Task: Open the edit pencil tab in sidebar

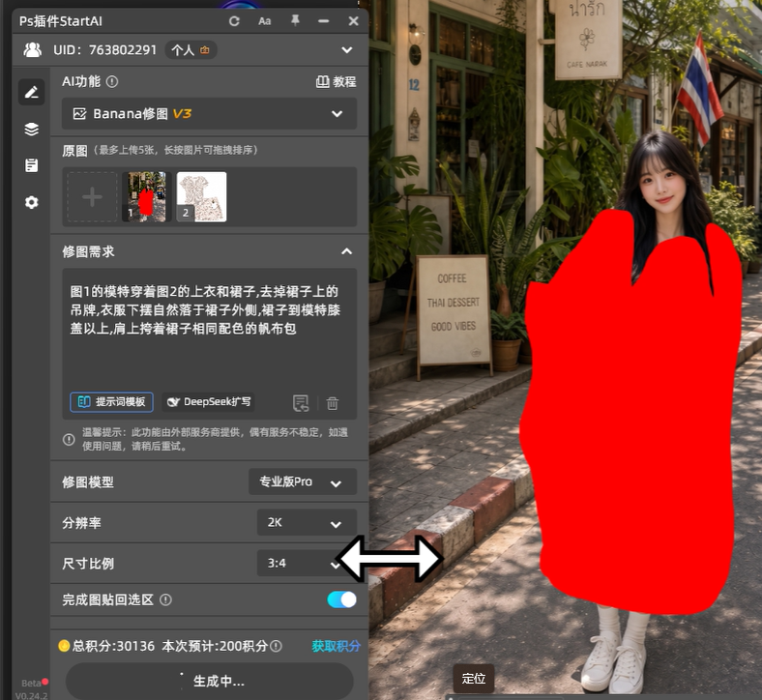Action: click(x=32, y=92)
